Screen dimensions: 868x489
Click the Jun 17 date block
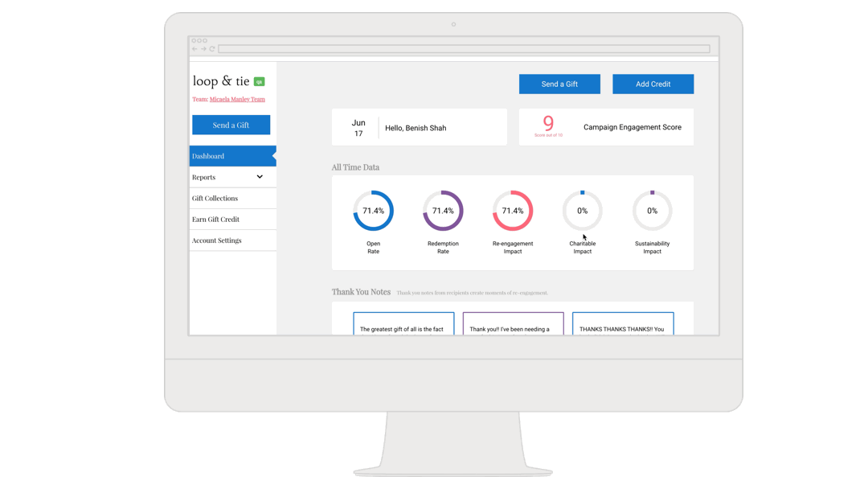point(358,128)
